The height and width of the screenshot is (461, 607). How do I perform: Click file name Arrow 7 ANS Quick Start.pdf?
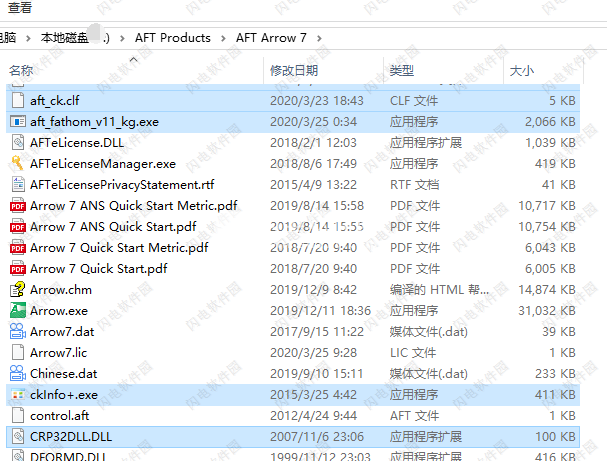[x=113, y=226]
